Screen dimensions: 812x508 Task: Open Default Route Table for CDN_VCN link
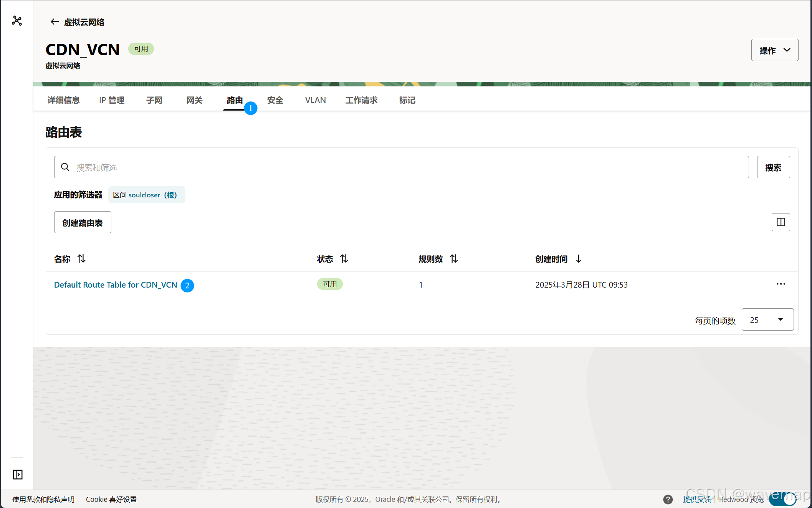click(x=115, y=285)
